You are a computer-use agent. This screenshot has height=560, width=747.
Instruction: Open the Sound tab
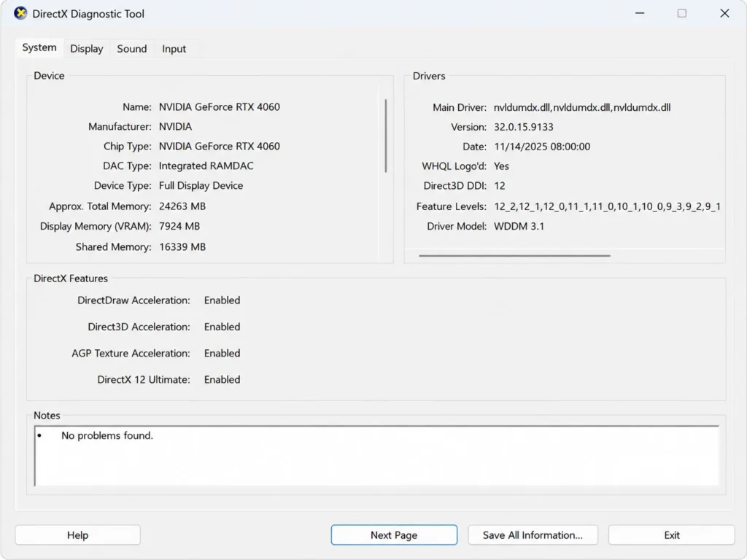[132, 49]
